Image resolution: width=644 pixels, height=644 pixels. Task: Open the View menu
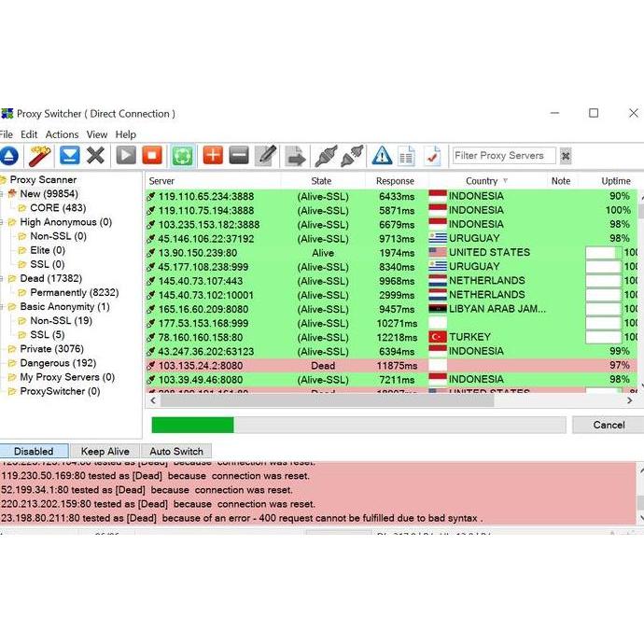pos(97,134)
